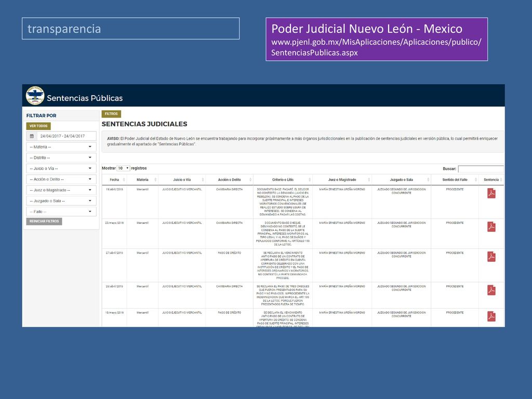Select the 27/abril date cell
This screenshot has height=399, width=532.
[114, 253]
